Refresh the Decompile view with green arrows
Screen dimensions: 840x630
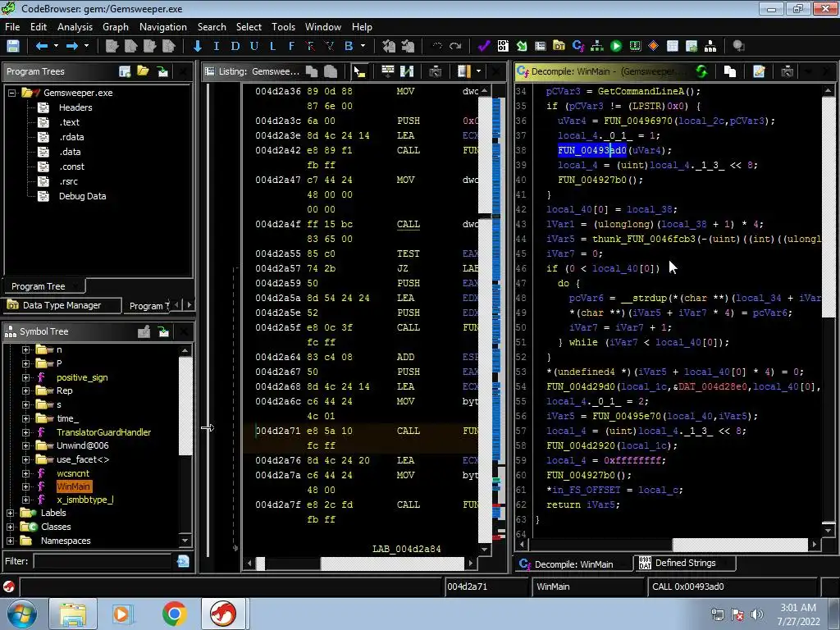point(701,71)
